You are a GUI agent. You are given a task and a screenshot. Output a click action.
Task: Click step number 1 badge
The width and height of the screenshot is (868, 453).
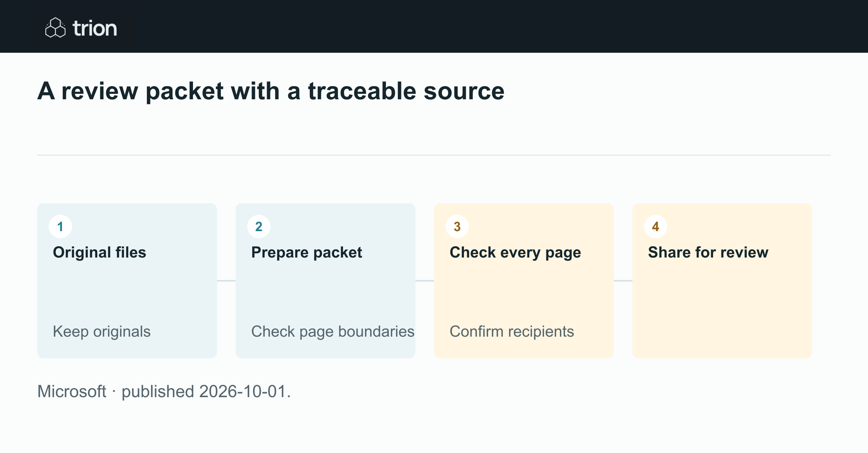point(60,226)
